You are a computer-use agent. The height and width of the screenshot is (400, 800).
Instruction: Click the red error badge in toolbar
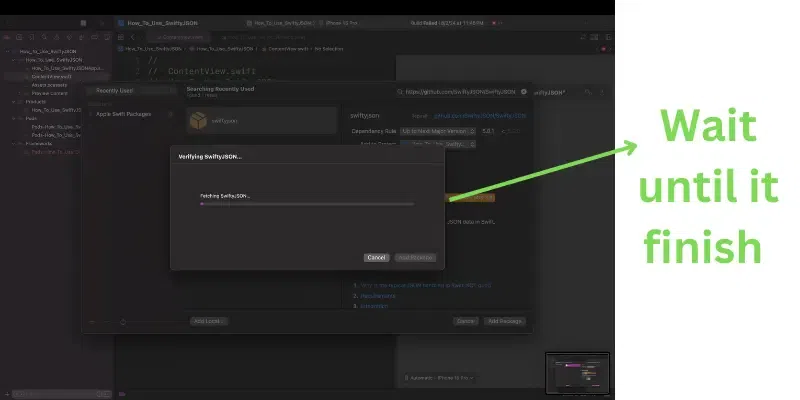[496, 23]
